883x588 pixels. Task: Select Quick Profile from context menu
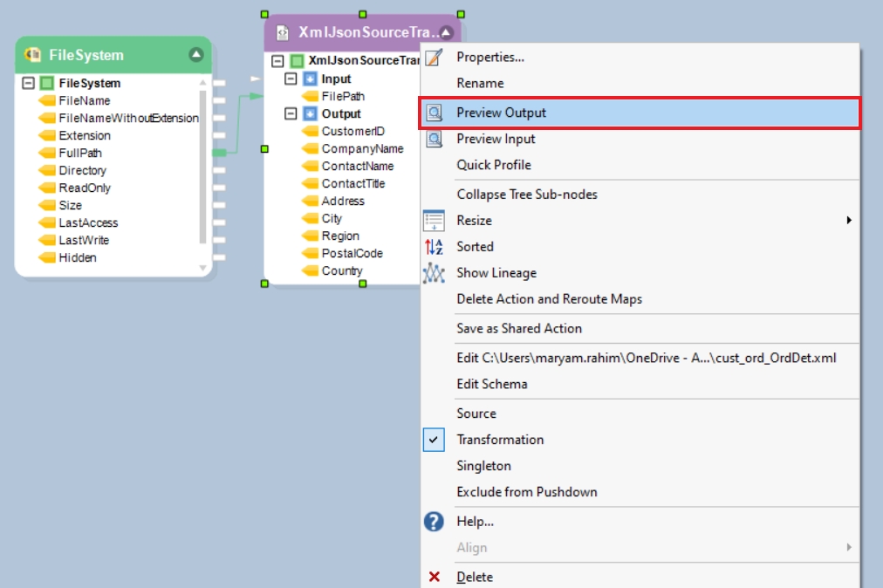[493, 165]
